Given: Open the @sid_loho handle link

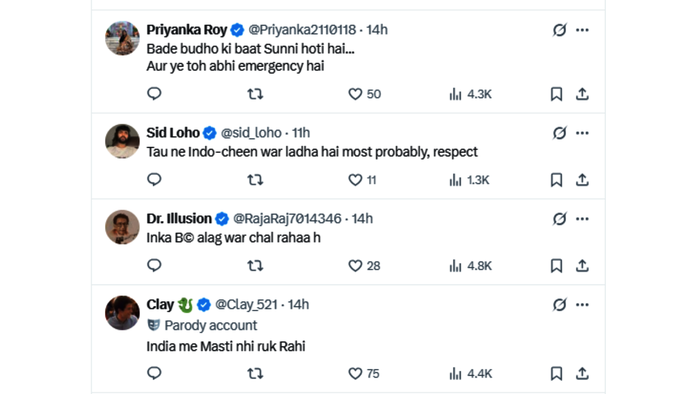Looking at the screenshot, I should click(x=251, y=133).
